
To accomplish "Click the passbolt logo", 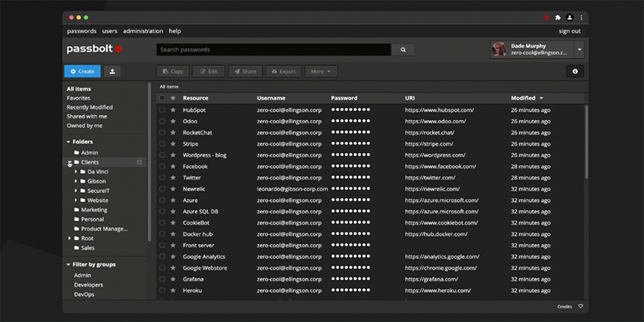I will (x=94, y=49).
